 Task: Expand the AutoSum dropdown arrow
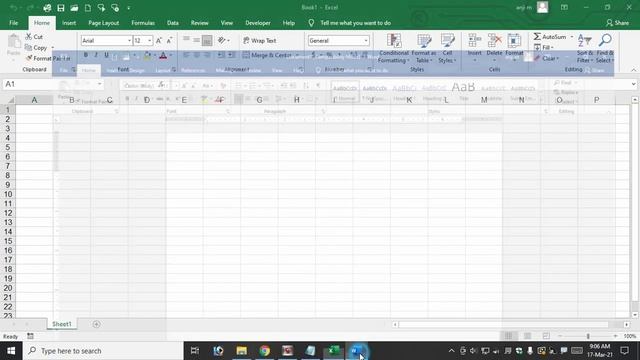(x=571, y=37)
